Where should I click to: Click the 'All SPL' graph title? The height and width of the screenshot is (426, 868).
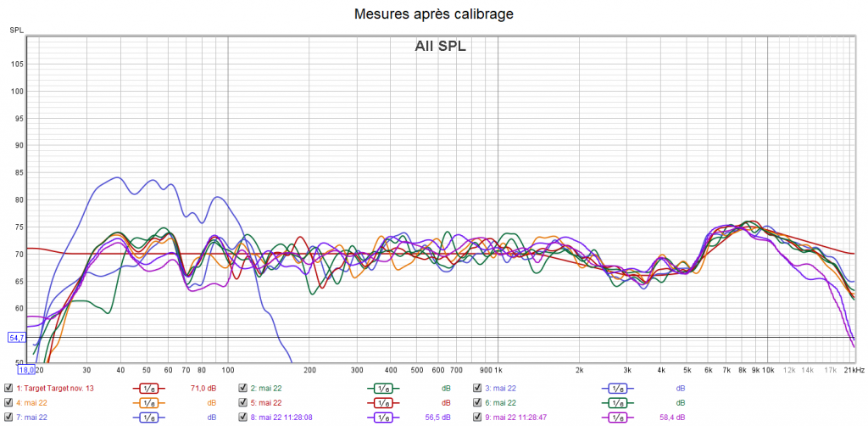(x=440, y=47)
